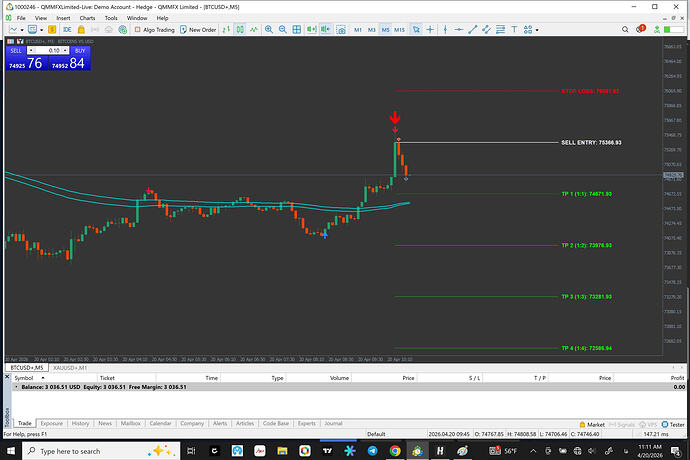The image size is (690, 460).
Task: Open the History tab in Toolbox
Action: coord(80,423)
